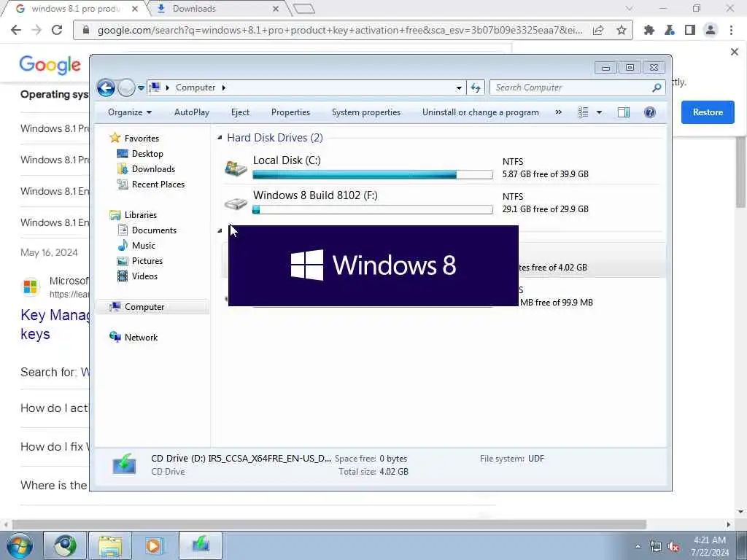The width and height of the screenshot is (747, 560).
Task: Click the Local Disk (C:) usage bar
Action: pyautogui.click(x=373, y=175)
